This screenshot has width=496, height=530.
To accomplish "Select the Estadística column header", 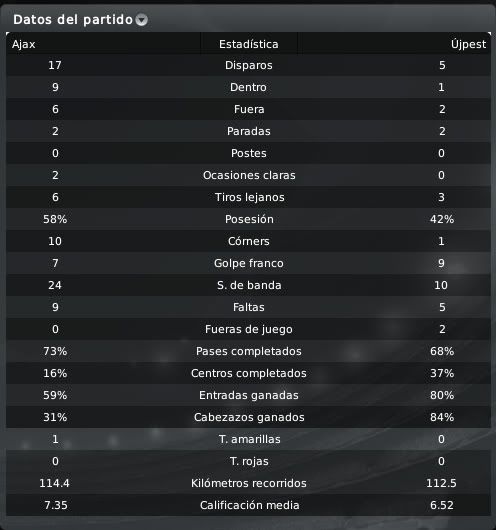I will (249, 44).
